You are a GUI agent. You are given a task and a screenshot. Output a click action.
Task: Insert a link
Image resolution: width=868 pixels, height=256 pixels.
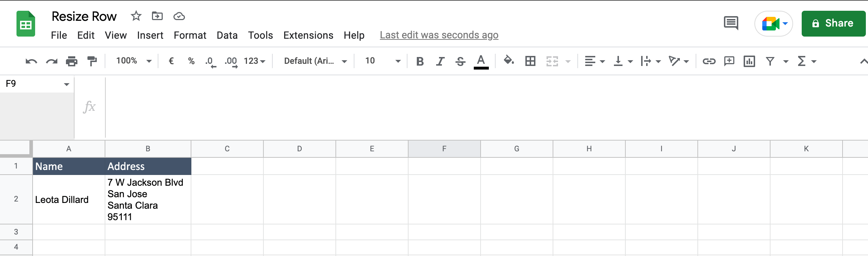point(710,61)
